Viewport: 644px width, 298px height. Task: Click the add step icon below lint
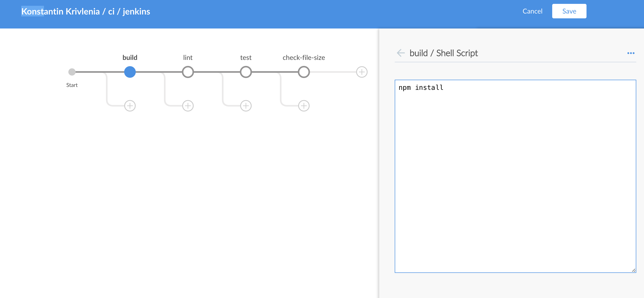click(188, 105)
